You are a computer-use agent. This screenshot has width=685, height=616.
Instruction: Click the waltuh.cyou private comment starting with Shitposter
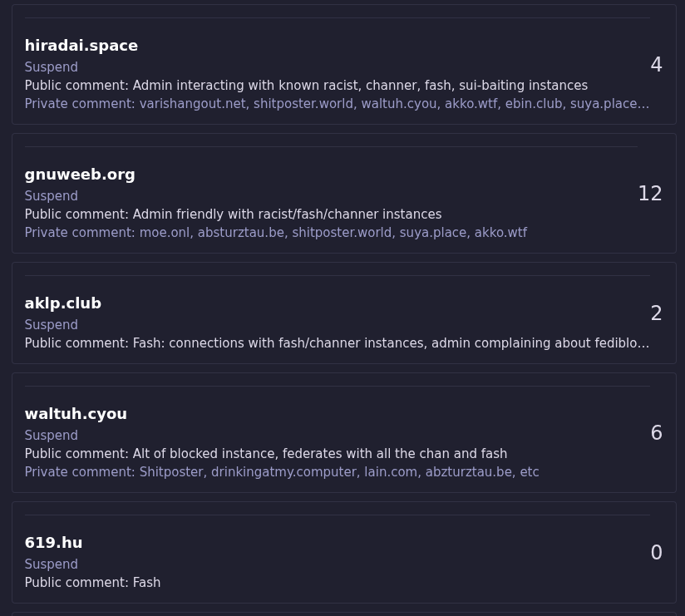(x=282, y=472)
